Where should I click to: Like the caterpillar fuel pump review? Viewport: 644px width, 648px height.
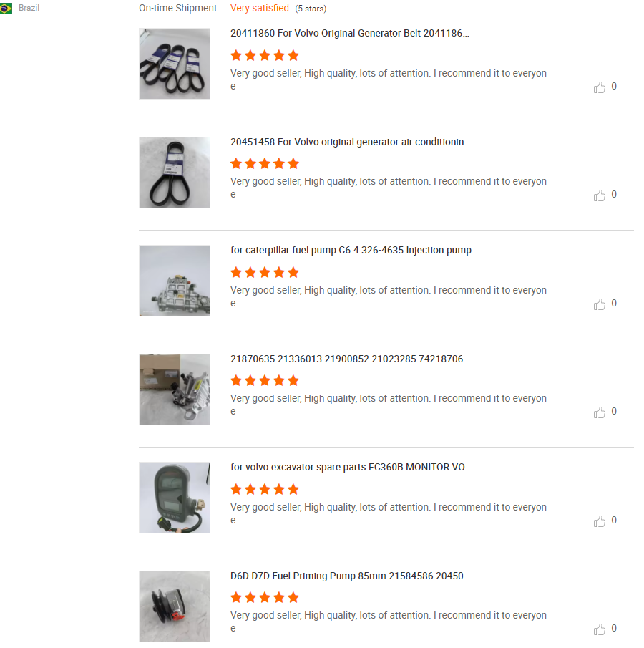[600, 304]
